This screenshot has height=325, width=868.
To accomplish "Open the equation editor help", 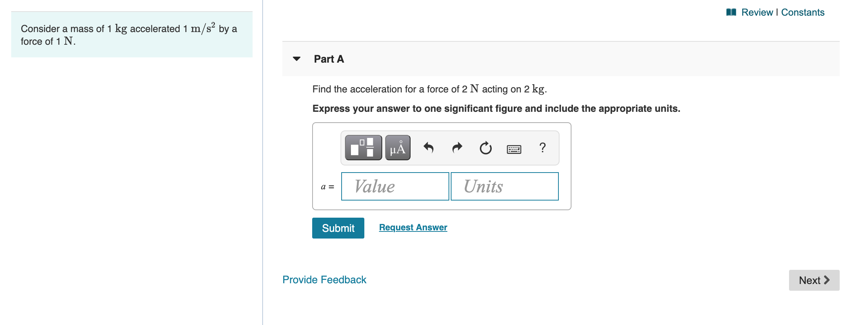I will pos(542,148).
